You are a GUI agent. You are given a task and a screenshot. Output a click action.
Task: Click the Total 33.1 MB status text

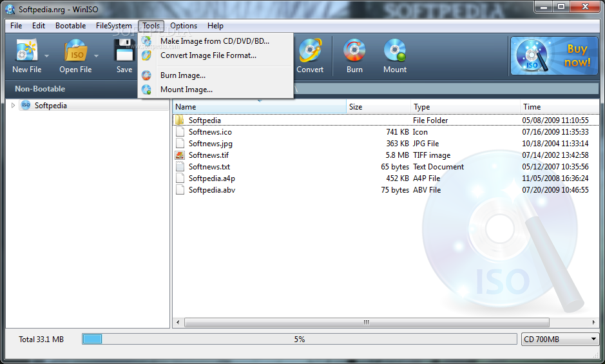pyautogui.click(x=41, y=340)
